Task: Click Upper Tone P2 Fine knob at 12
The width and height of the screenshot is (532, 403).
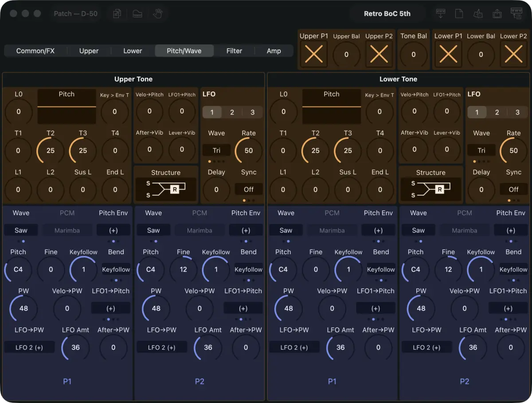Action: pos(183,269)
